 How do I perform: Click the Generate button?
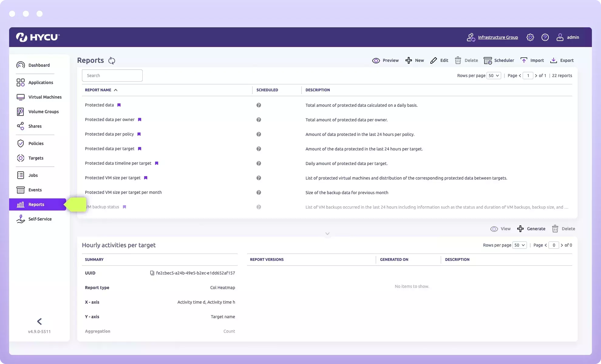[x=531, y=229]
